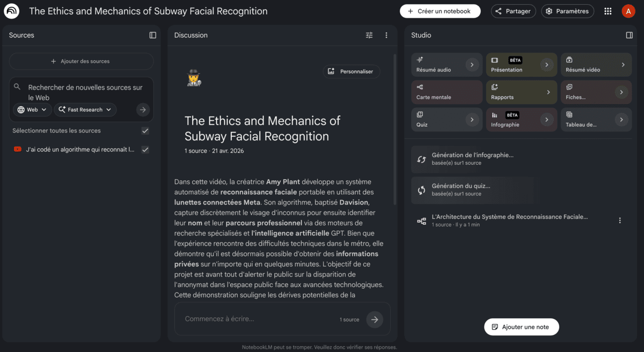Open the Paramètres menu
Viewport: 644px width, 352px height.
(568, 11)
